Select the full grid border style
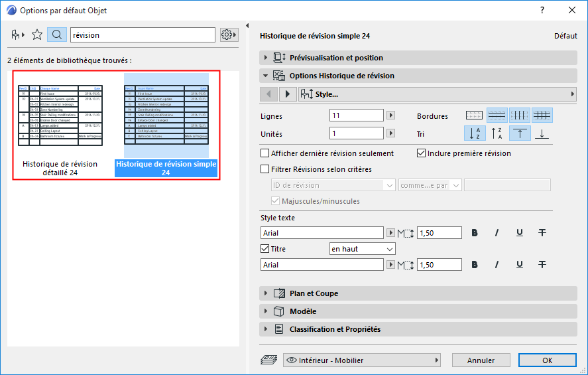 [x=542, y=115]
